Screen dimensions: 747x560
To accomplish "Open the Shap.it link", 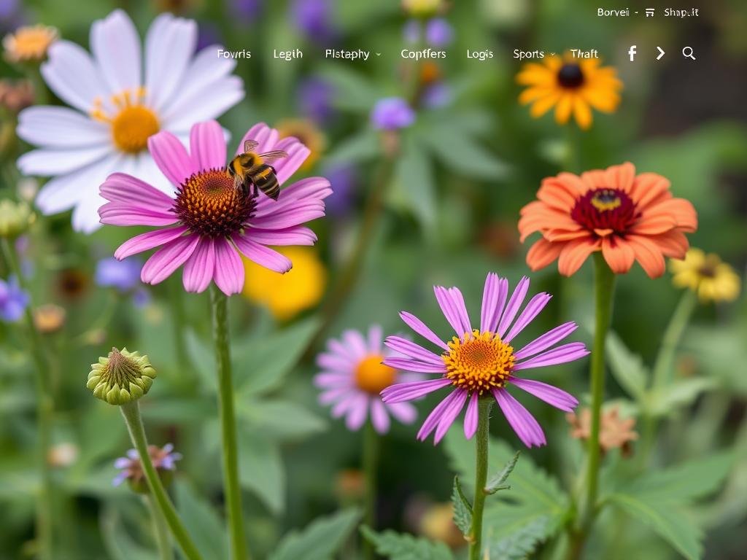I will 681,12.
